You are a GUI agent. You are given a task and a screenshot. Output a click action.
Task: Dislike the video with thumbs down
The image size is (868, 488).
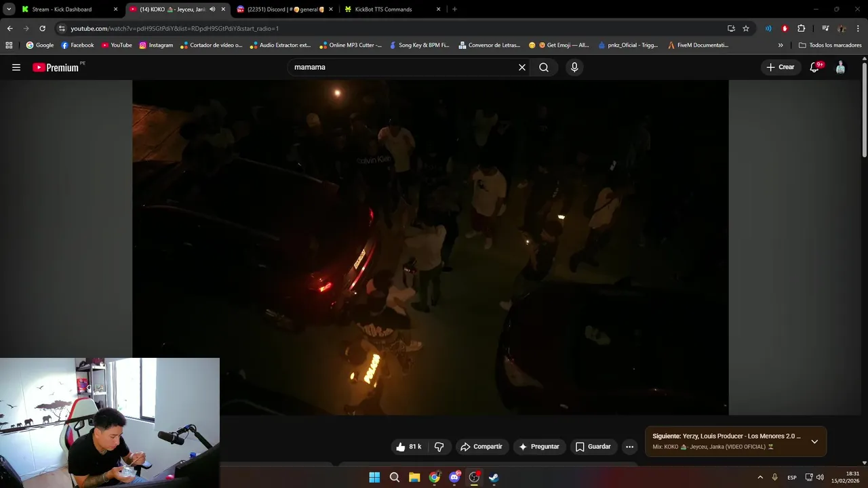pyautogui.click(x=439, y=447)
